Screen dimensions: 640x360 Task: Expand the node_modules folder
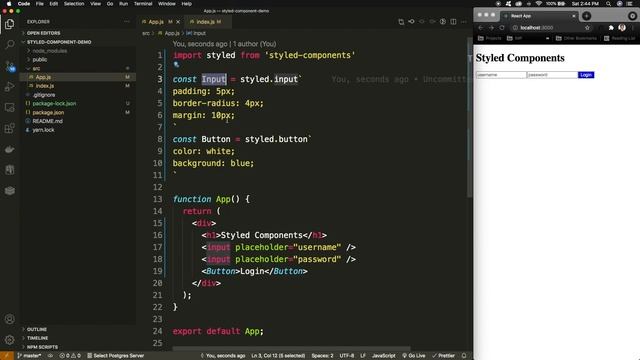click(50, 51)
